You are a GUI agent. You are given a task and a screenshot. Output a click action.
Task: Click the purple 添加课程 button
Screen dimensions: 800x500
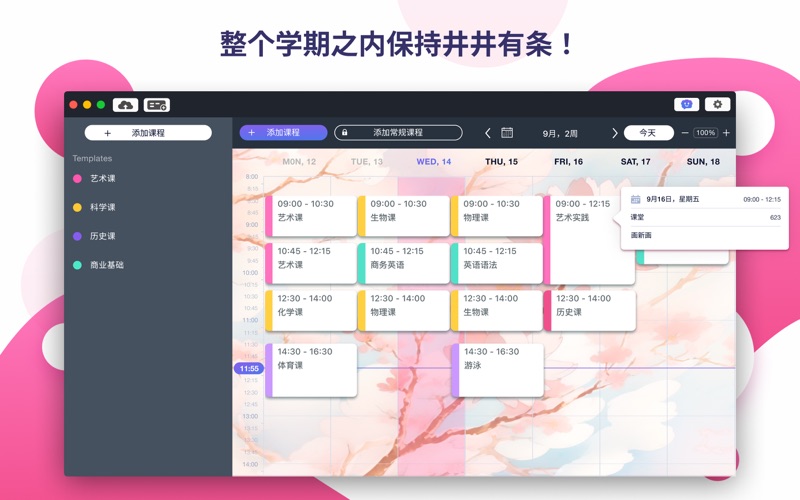click(283, 133)
